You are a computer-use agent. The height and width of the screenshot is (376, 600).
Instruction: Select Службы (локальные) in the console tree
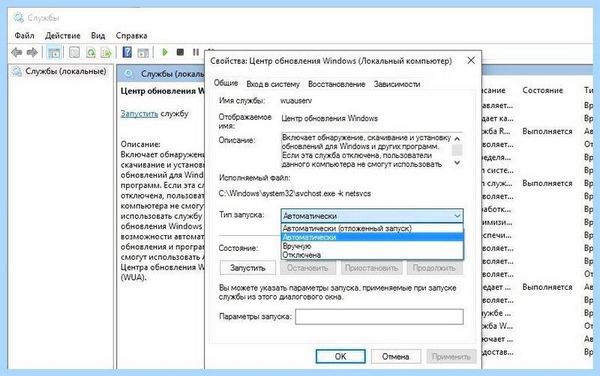(65, 71)
